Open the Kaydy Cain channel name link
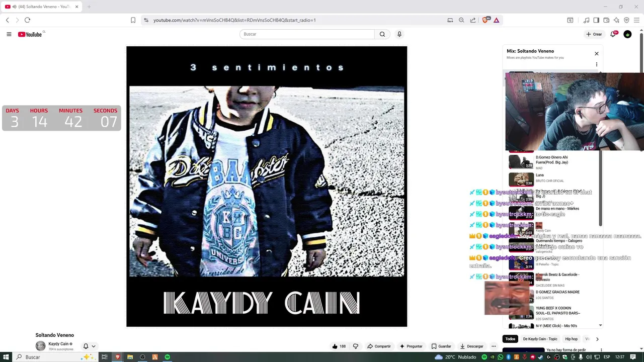Viewport: 644px width, 362px height. (58, 344)
